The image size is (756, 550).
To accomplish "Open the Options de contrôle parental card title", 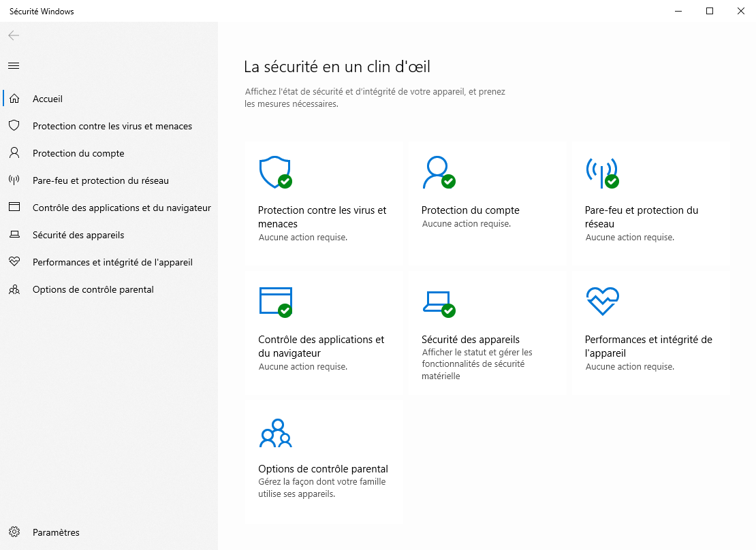I will coord(323,468).
